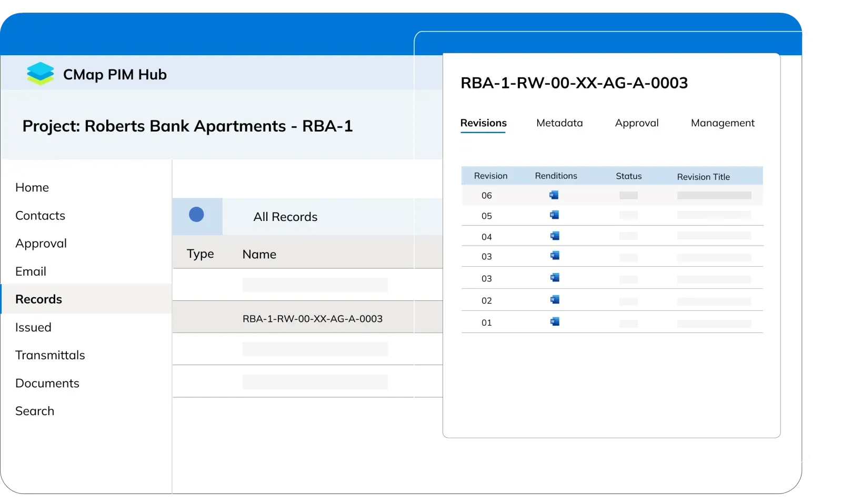Open Word rendition for revision 04

pos(555,236)
